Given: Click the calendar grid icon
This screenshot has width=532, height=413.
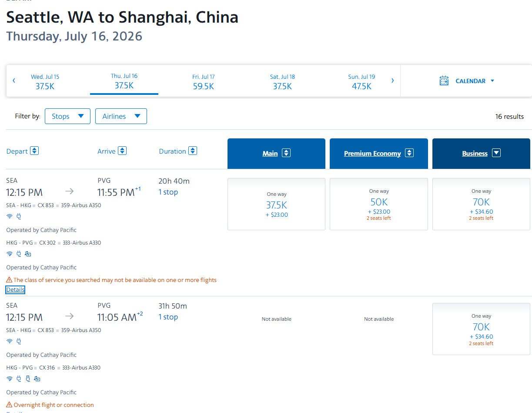Looking at the screenshot, I should tap(444, 81).
